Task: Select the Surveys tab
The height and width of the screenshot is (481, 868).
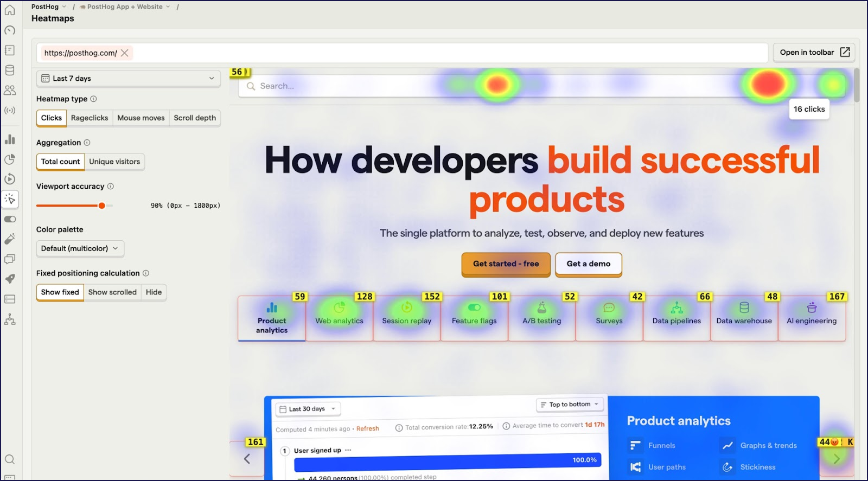Action: click(x=609, y=319)
